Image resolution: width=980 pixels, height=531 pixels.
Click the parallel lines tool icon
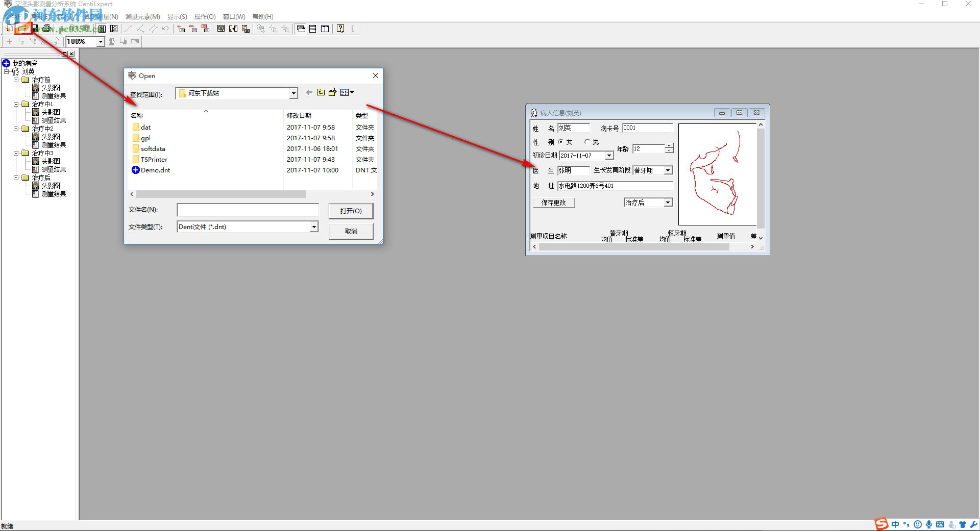point(153,29)
